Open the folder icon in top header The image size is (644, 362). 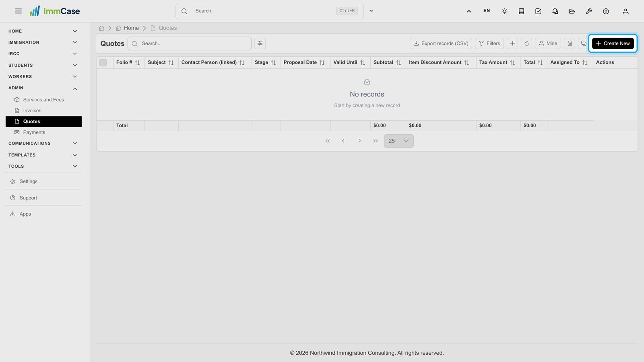pos(572,11)
